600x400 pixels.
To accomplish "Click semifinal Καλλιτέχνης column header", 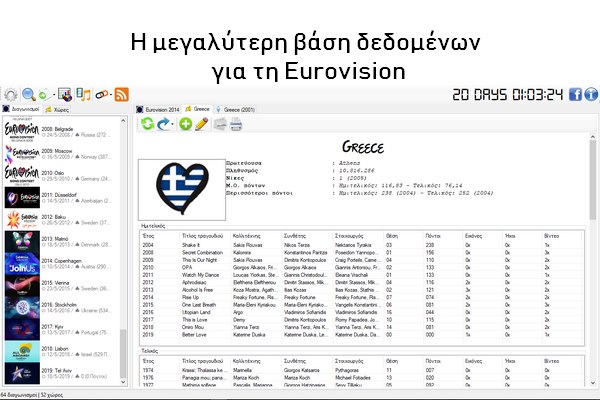I will click(256, 236).
